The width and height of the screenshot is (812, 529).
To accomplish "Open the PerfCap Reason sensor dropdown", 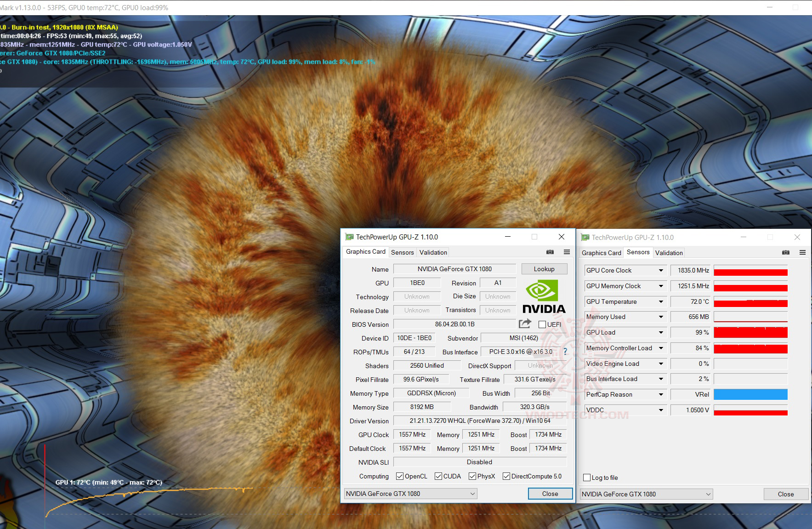I will (661, 394).
